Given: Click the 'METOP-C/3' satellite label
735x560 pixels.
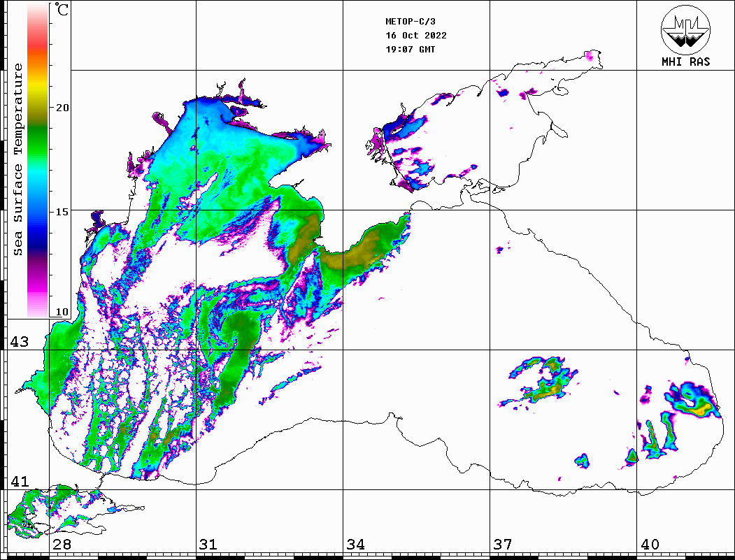Looking at the screenshot, I should [411, 22].
